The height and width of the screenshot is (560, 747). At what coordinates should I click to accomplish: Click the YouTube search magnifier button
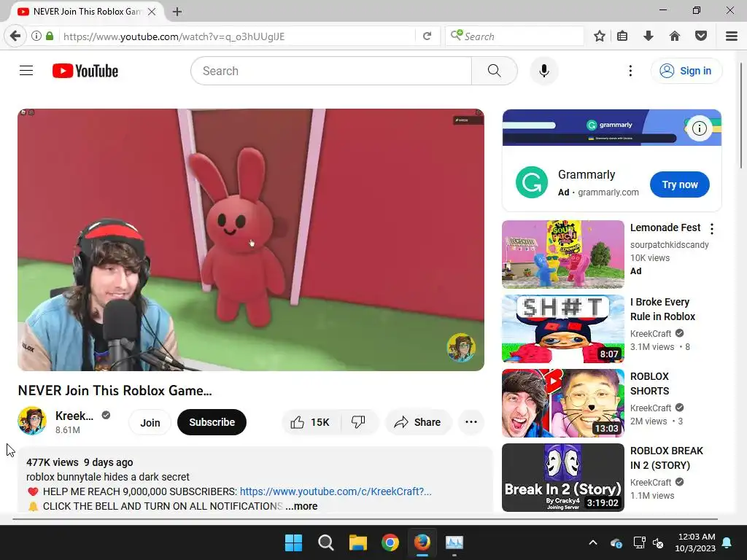click(494, 71)
